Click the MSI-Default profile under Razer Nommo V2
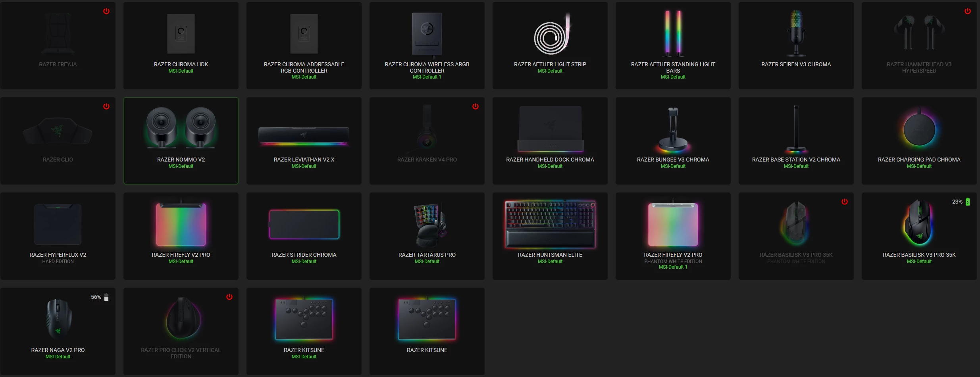The width and height of the screenshot is (980, 377). (181, 166)
